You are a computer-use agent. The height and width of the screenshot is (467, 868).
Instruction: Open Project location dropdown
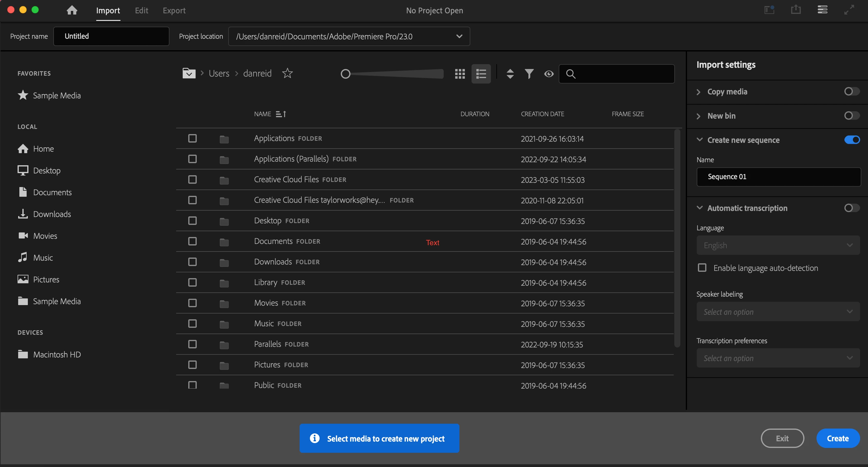[x=459, y=36]
